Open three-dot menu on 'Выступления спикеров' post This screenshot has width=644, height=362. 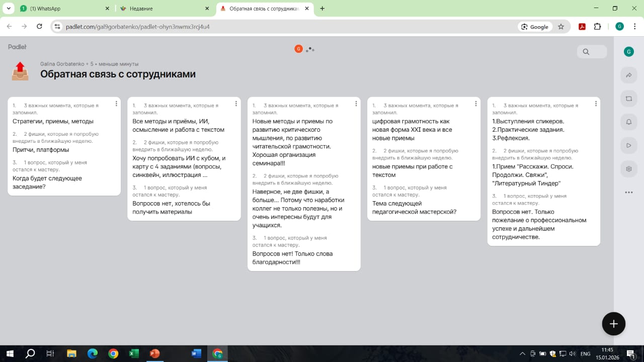pyautogui.click(x=596, y=104)
